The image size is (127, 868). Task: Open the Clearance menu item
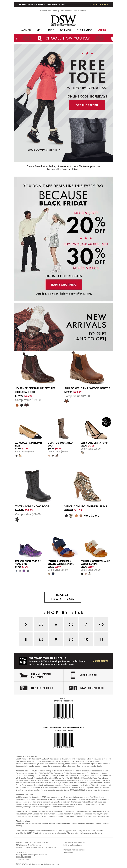pos(84,30)
